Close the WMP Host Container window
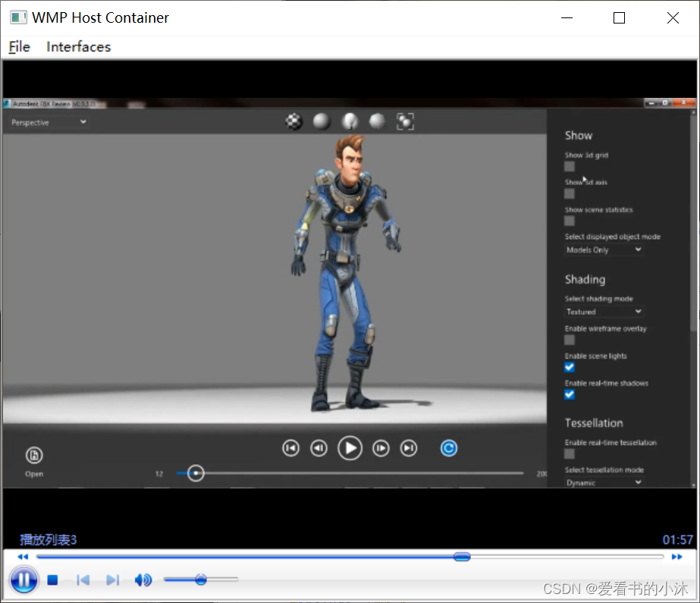 (x=673, y=18)
